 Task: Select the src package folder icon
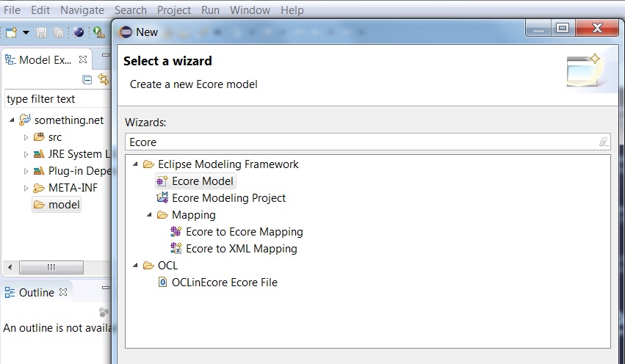point(39,137)
